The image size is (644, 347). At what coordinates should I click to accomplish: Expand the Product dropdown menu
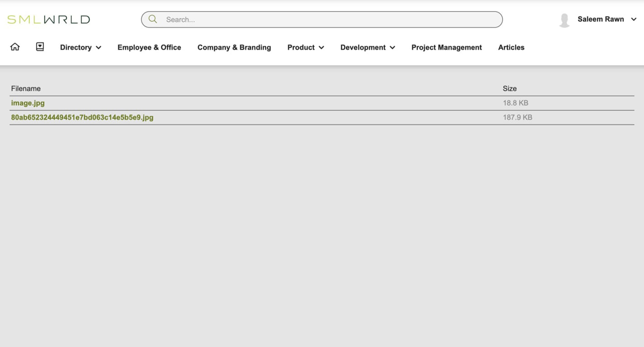click(x=305, y=47)
